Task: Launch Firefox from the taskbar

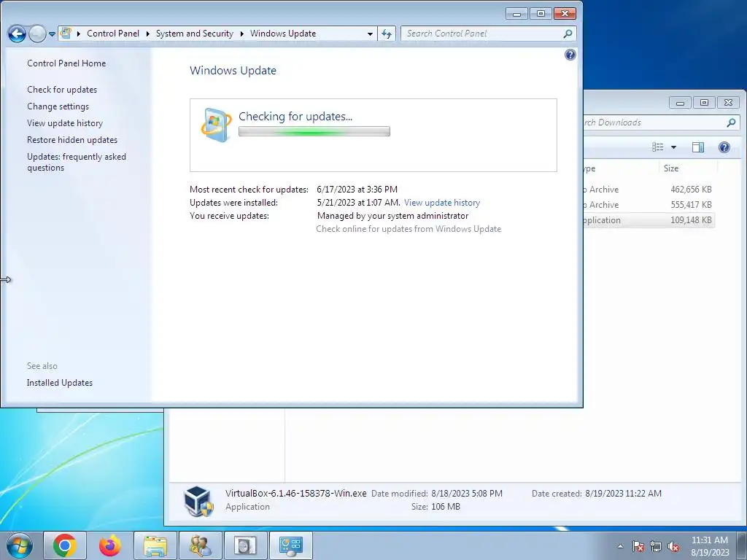Action: 110,545
